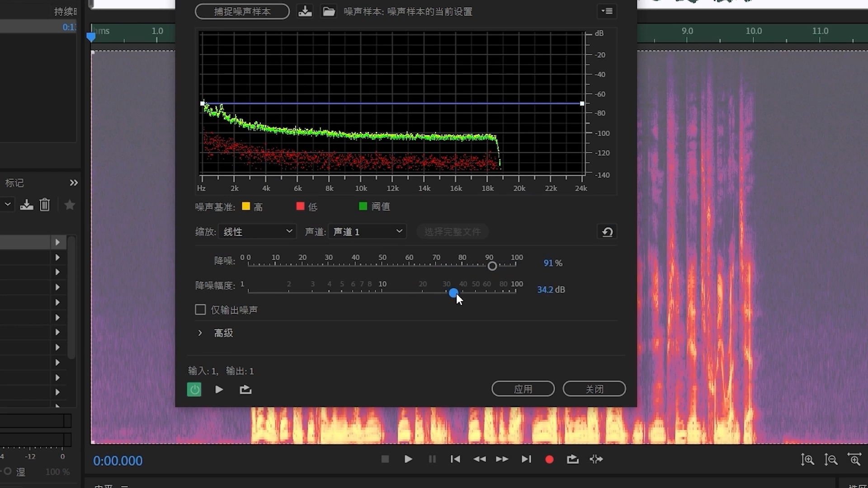868x488 pixels.
Task: Click the 捕捉噪声样本 button
Action: [242, 12]
